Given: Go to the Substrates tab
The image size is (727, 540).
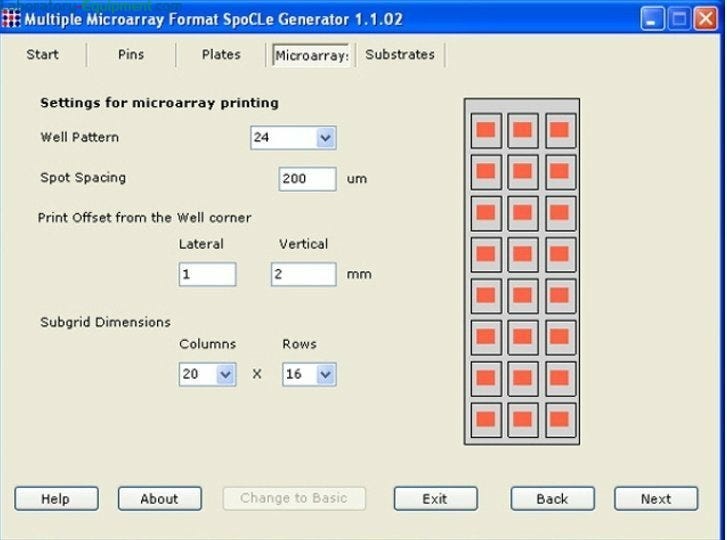Looking at the screenshot, I should click(x=400, y=55).
